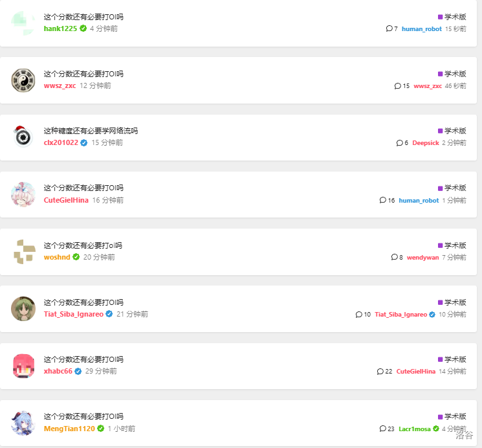Click woshnd's tan blocky avatar
This screenshot has height=448, width=482.
23,251
